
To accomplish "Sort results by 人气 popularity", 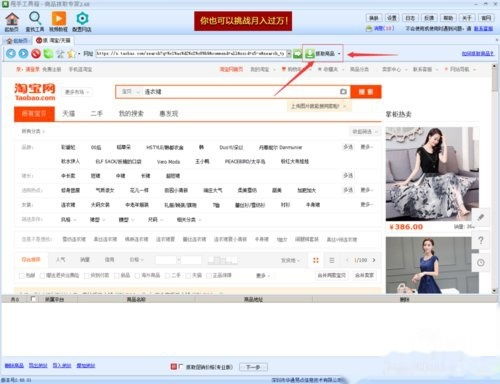I will point(61,260).
